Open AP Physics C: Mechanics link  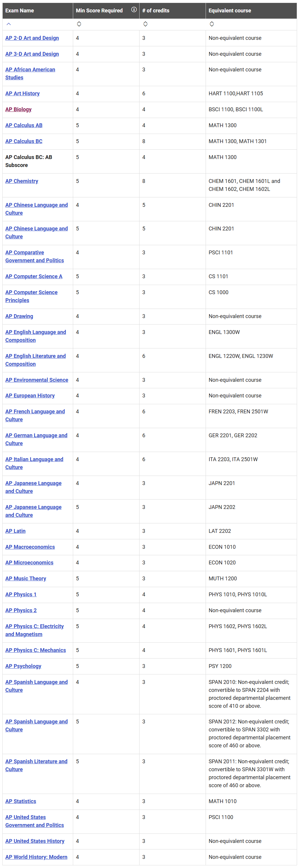click(x=36, y=650)
